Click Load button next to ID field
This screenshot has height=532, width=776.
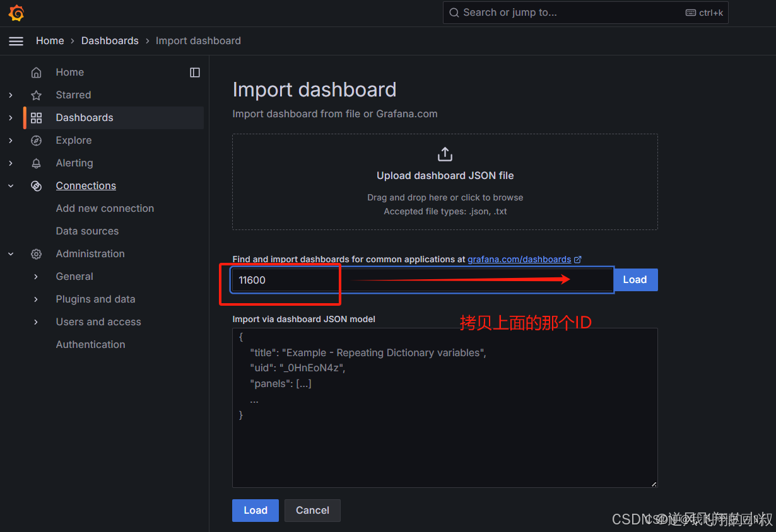[x=635, y=280]
